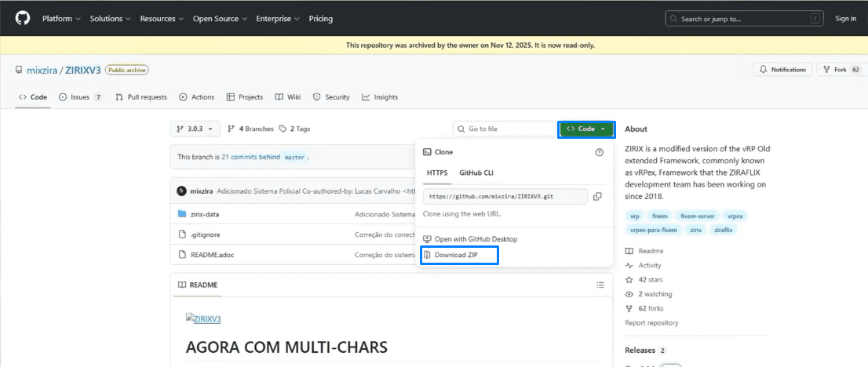Select the GitHub CLI clone tab
The height and width of the screenshot is (367, 868).
coord(476,173)
